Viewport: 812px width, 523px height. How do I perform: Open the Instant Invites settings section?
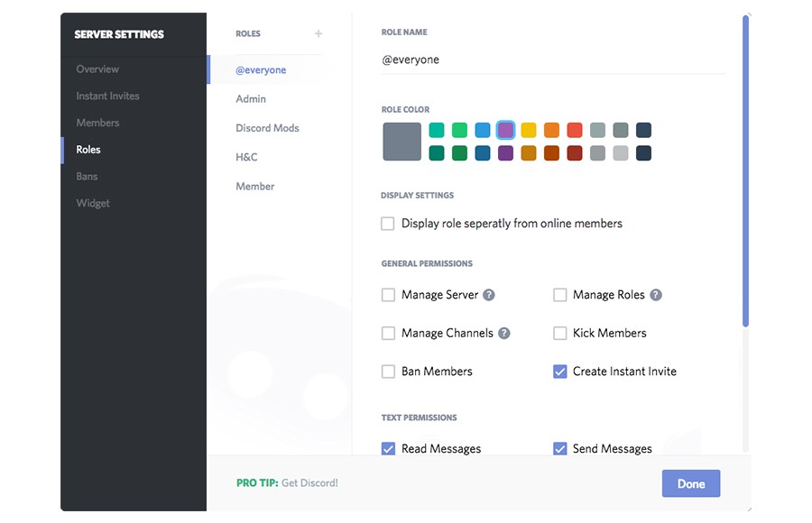pyautogui.click(x=107, y=96)
